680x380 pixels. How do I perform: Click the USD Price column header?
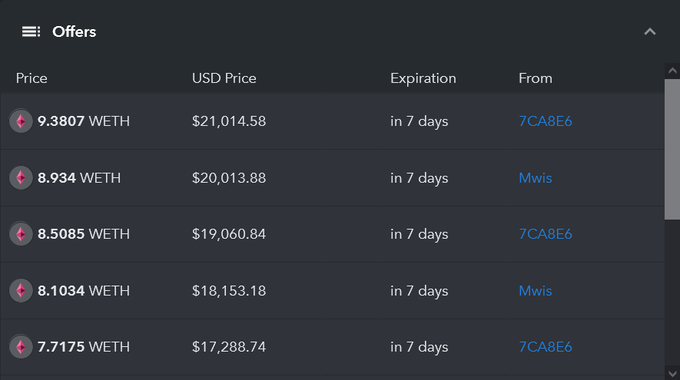pos(224,79)
